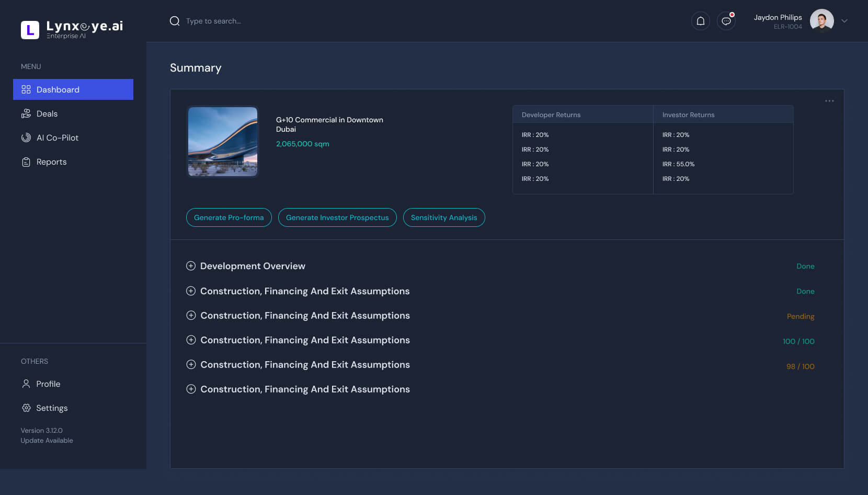Open Settings from sidebar
Screen dimensions: 868x495
pos(52,408)
